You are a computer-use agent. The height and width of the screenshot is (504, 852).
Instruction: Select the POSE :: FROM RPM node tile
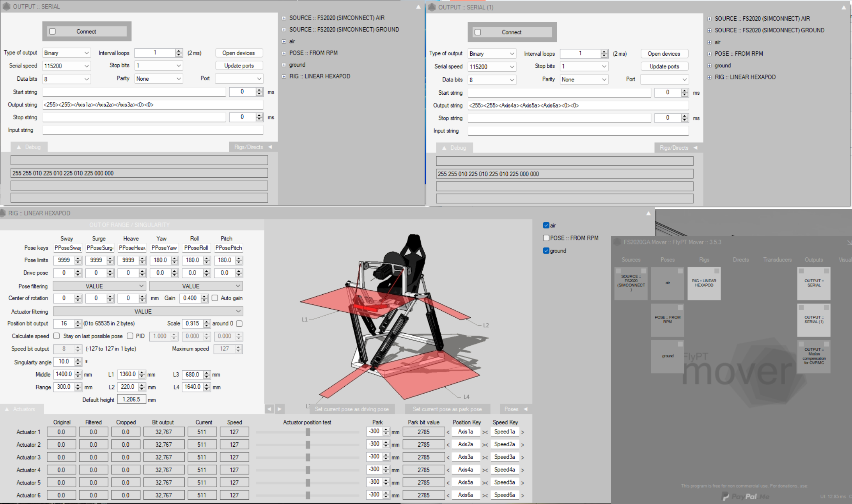click(667, 320)
